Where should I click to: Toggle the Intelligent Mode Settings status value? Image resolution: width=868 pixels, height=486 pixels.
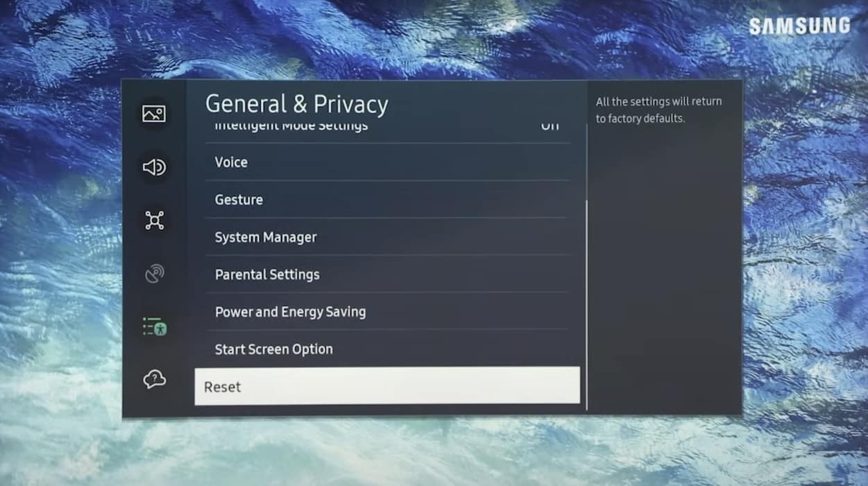coord(550,127)
